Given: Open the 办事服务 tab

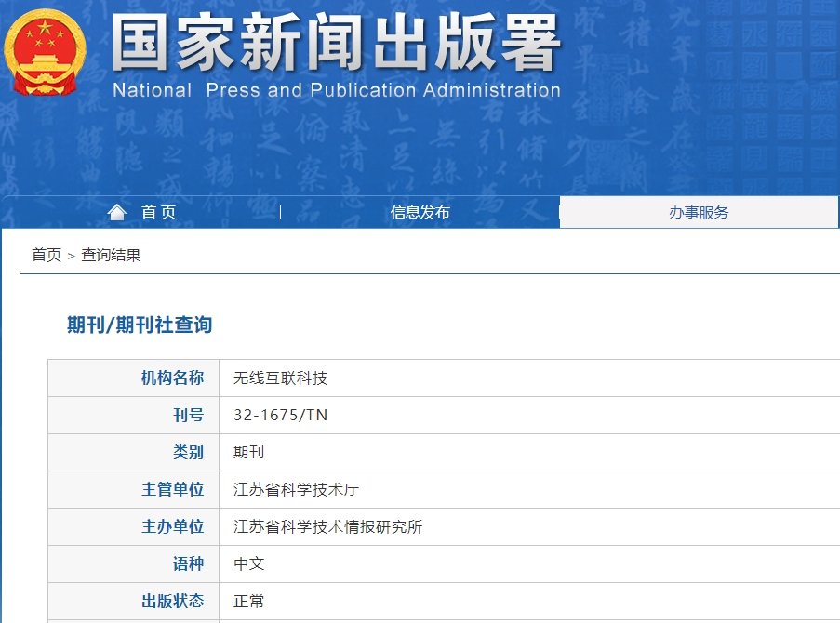Looking at the screenshot, I should (x=699, y=213).
